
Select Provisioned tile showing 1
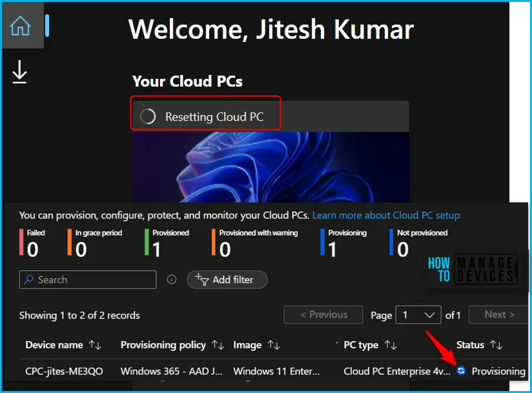(167, 242)
